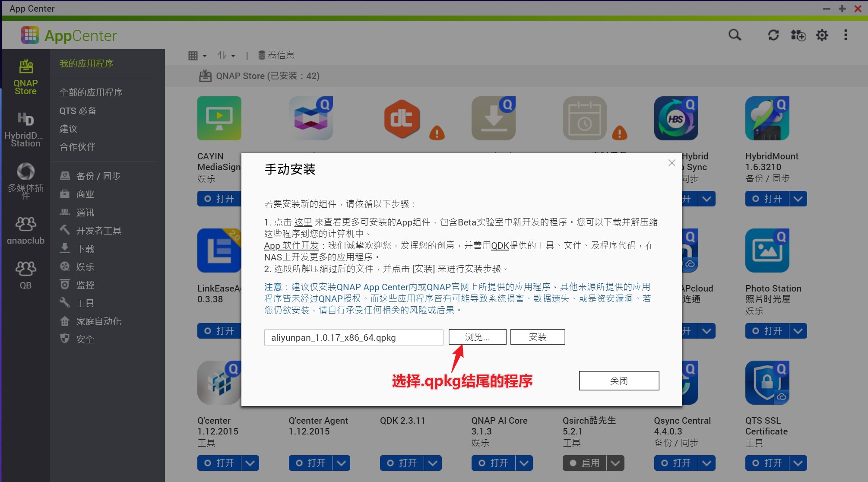
Task: Click the blue multicolor Q app icon
Action: (311, 118)
